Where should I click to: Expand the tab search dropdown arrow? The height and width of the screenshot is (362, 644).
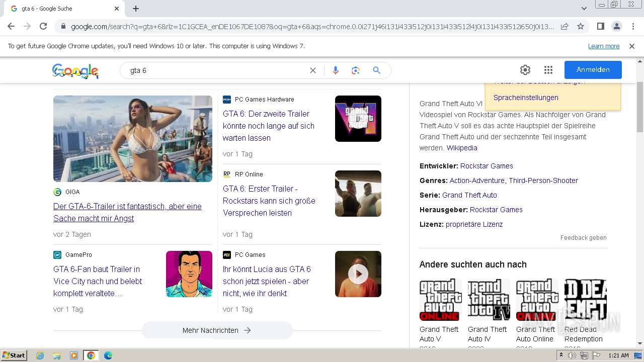[x=584, y=9]
